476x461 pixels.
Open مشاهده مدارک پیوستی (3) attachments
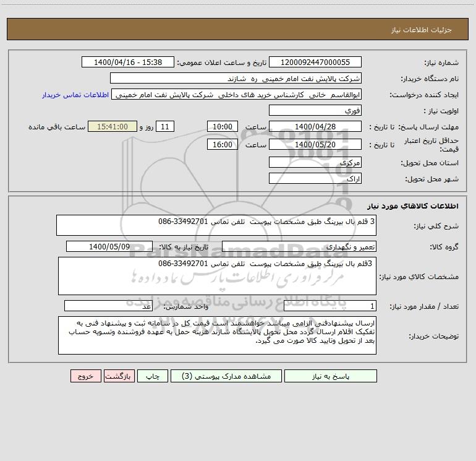226,376
